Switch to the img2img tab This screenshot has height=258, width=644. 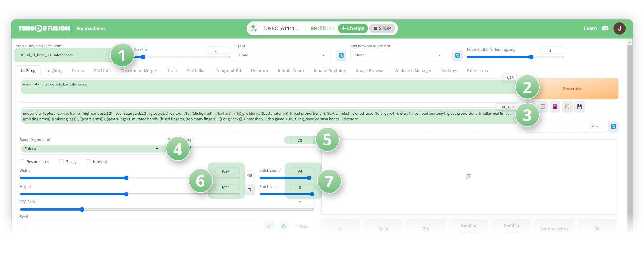tap(54, 71)
